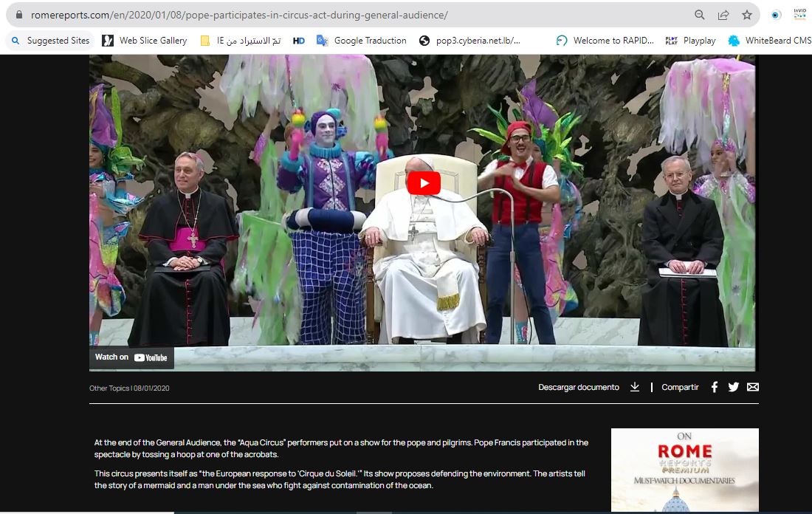This screenshot has height=514, width=812.
Task: Play the YouTube video
Action: tap(424, 183)
